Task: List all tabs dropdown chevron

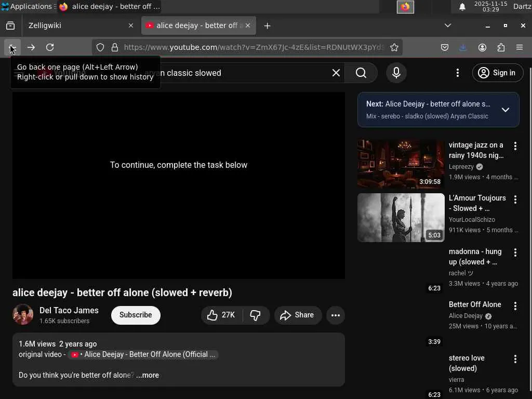Action: click(x=448, y=25)
